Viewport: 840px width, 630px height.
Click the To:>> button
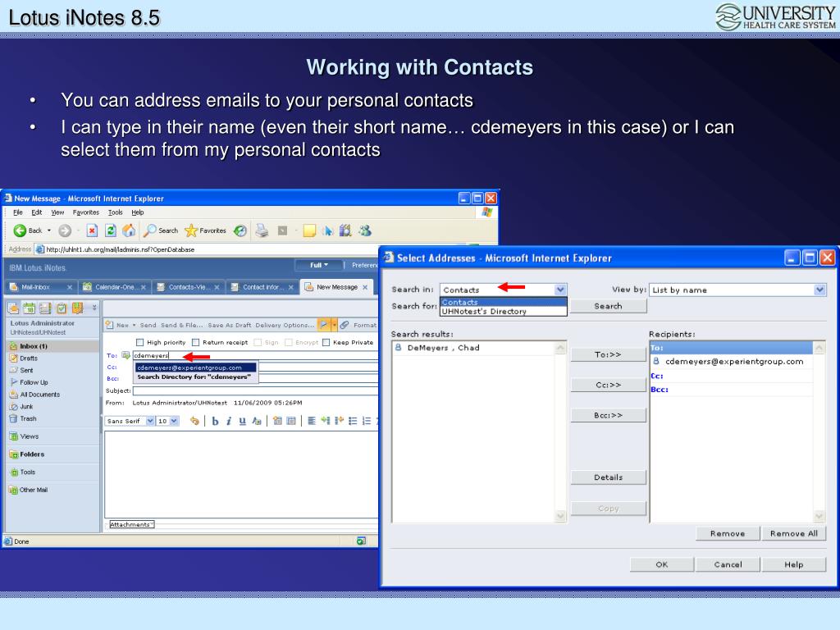(x=608, y=354)
